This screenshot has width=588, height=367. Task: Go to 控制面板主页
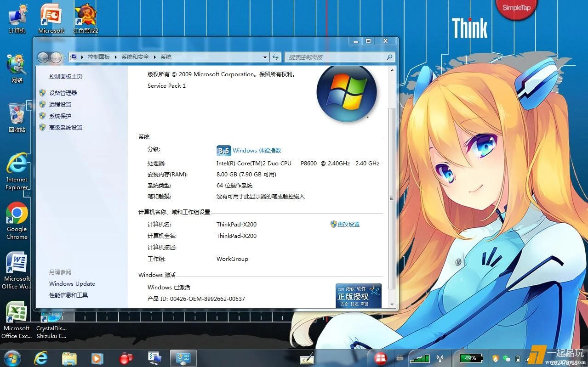pos(66,76)
